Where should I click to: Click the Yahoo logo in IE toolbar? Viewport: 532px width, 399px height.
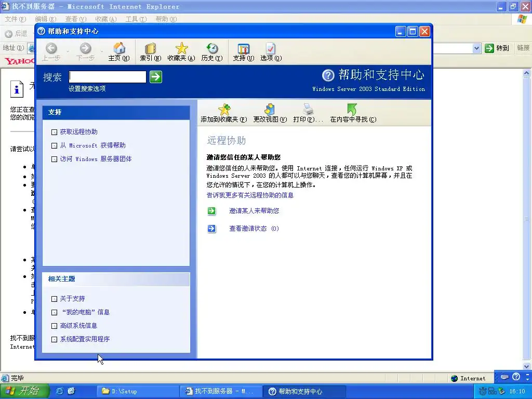[x=19, y=61]
